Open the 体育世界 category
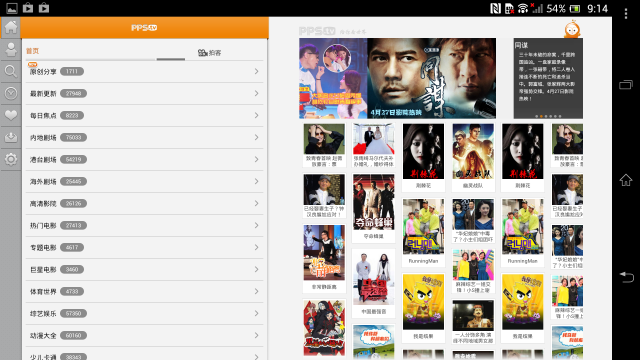Screen dimensions: 640x360 [144, 291]
